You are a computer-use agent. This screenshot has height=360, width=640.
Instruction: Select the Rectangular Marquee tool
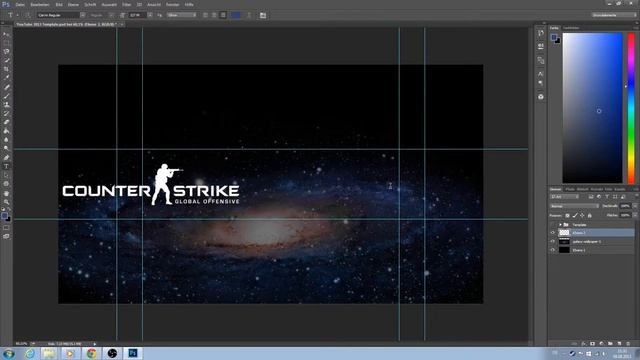pos(6,43)
